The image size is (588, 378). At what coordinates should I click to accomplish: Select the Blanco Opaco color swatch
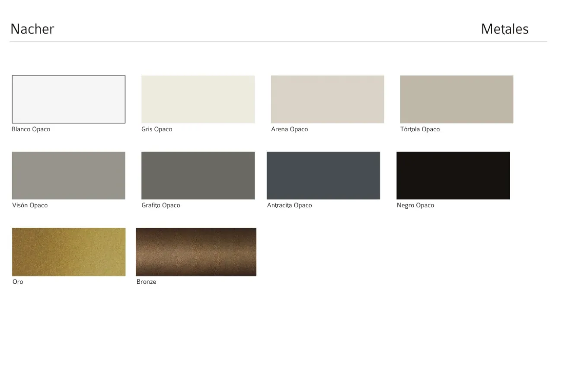pyautogui.click(x=68, y=99)
